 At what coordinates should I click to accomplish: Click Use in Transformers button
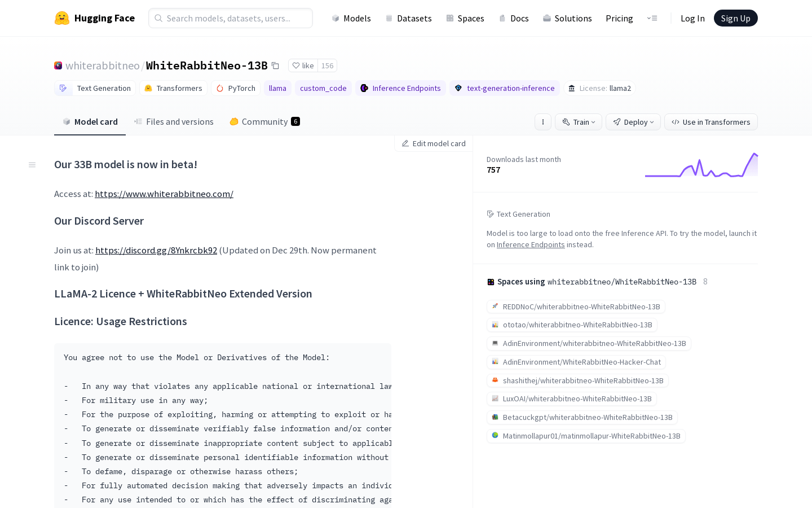click(711, 122)
